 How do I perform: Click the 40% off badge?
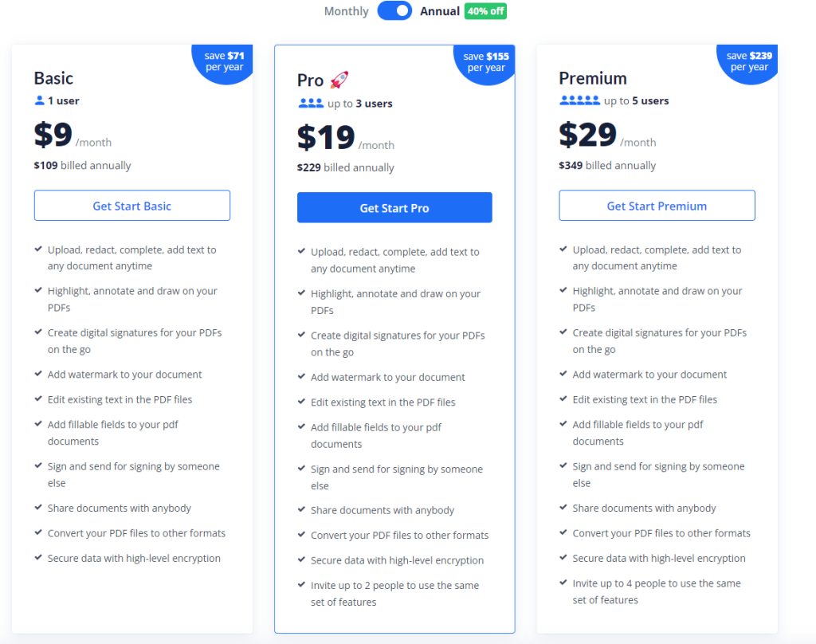pos(486,11)
